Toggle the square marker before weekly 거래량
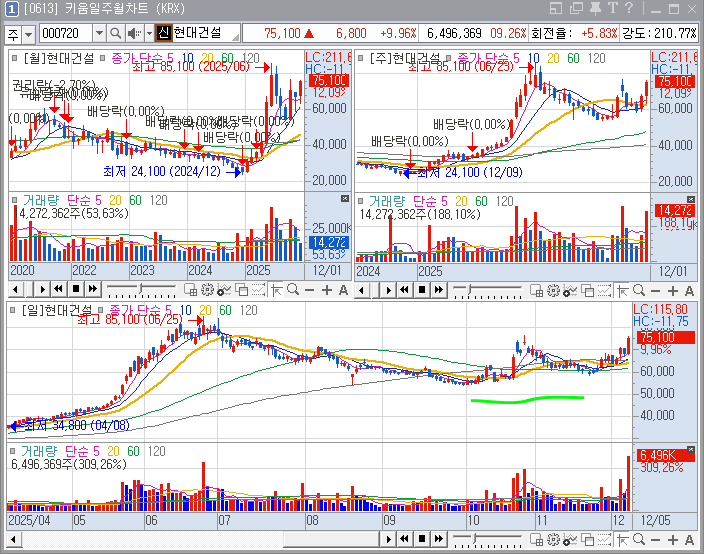 (361, 201)
